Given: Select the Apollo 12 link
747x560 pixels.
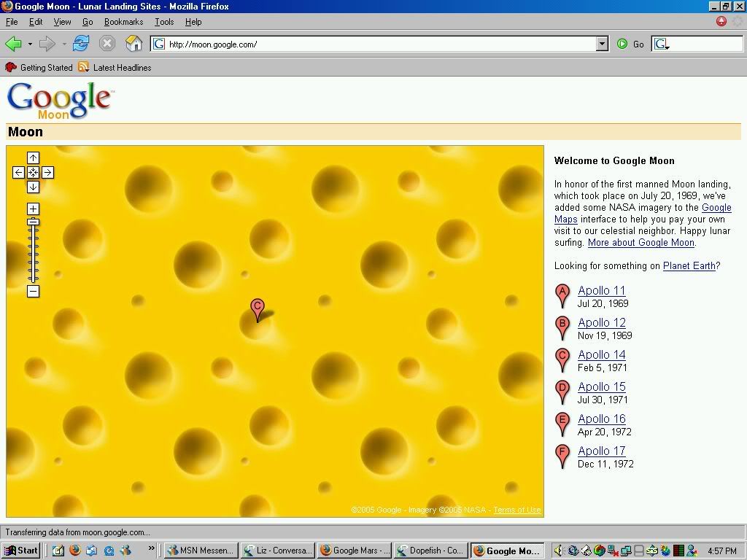Looking at the screenshot, I should point(602,322).
